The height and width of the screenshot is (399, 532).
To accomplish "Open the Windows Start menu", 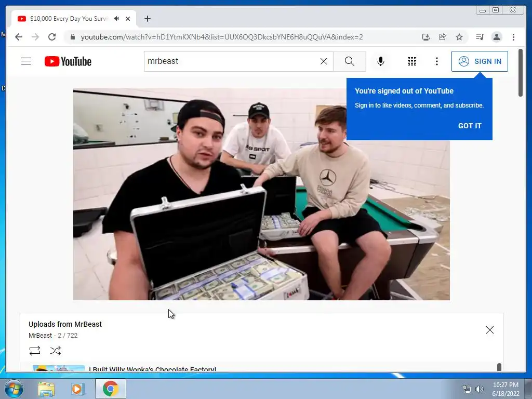I will [x=14, y=389].
